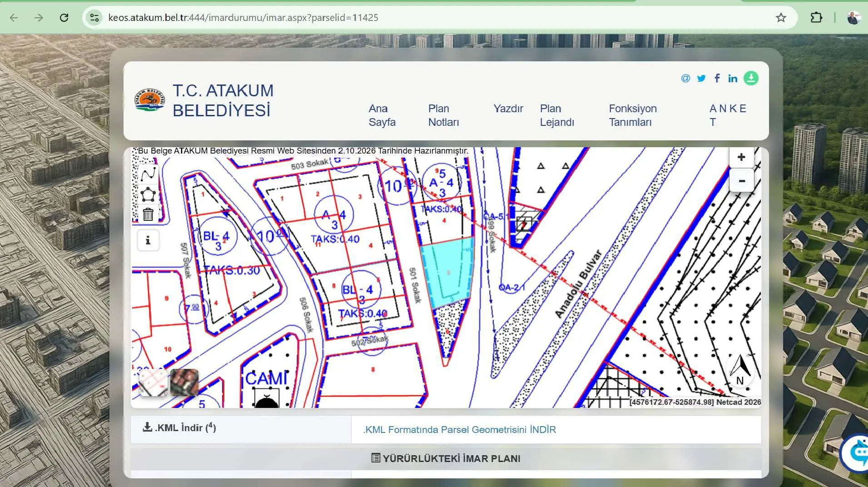The height and width of the screenshot is (487, 868).
Task: Click the Anadolu Bulvarı road label
Action: click(x=578, y=283)
